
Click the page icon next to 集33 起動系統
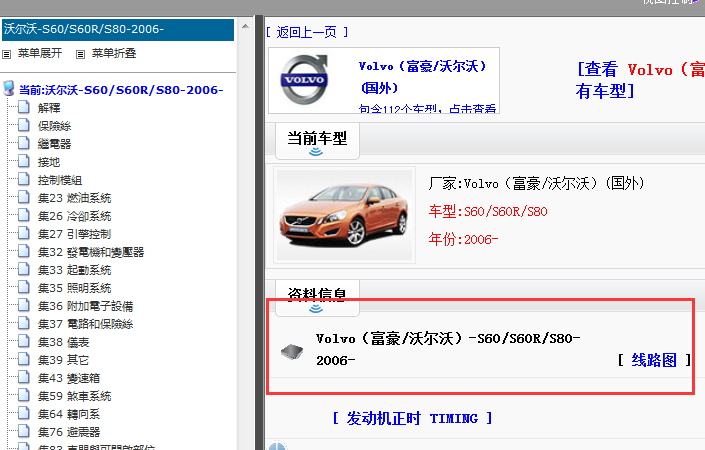(x=24, y=269)
